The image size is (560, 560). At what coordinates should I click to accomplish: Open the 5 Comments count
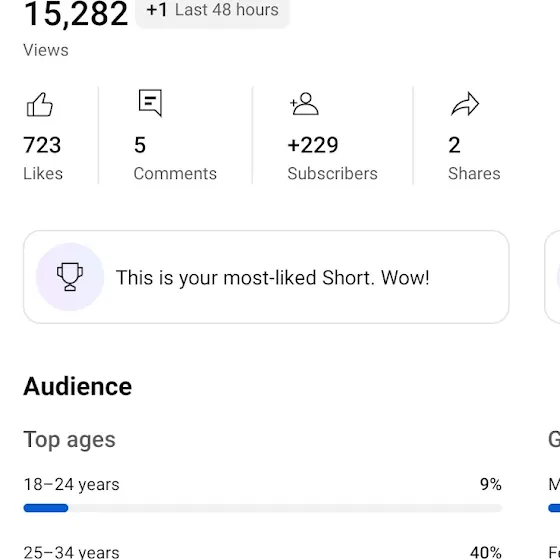[140, 145]
